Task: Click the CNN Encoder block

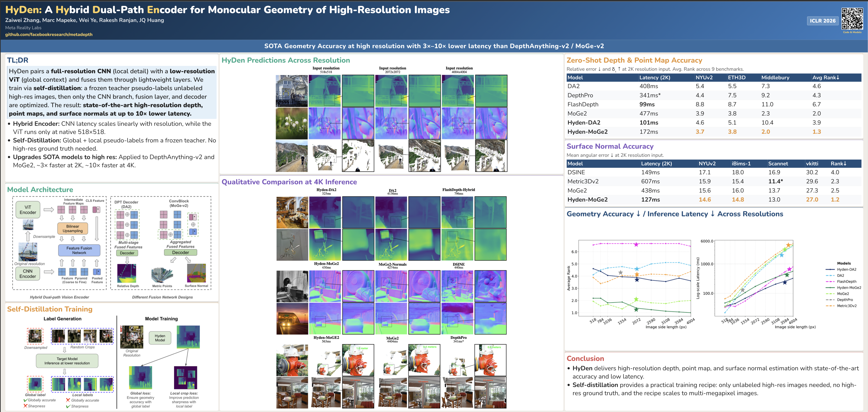Action: [x=28, y=273]
